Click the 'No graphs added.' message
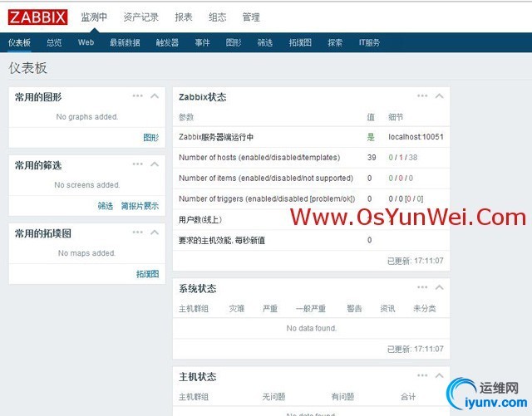Image resolution: width=532 pixels, height=416 pixels. [87, 117]
